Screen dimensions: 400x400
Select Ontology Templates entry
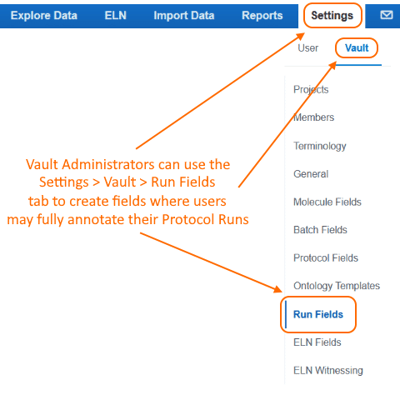(x=336, y=286)
